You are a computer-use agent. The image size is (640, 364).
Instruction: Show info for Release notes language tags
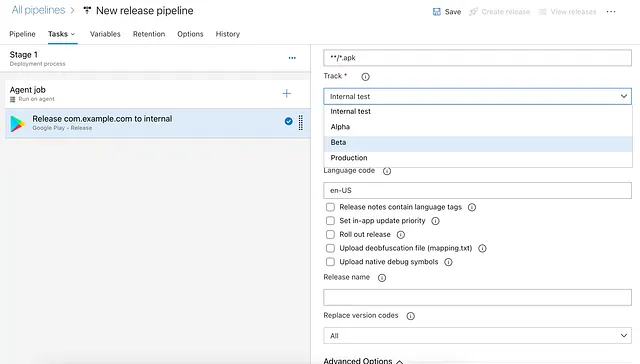(472, 207)
